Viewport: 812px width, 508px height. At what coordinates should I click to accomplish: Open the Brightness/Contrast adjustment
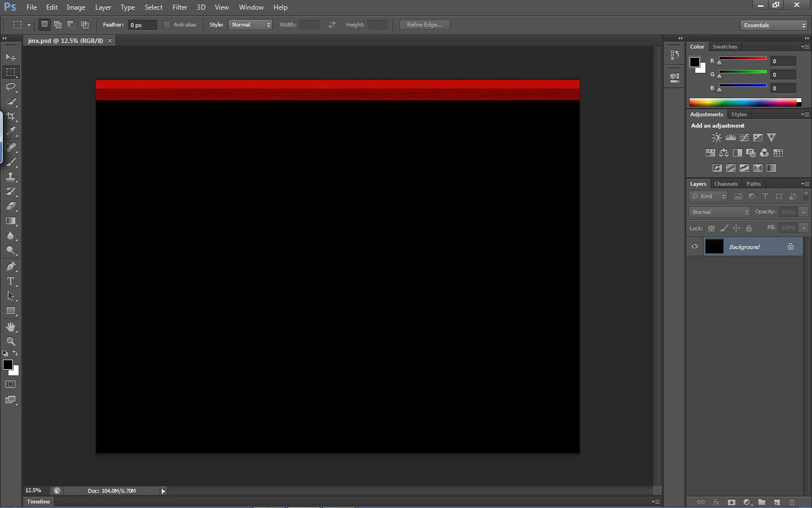[x=717, y=137]
